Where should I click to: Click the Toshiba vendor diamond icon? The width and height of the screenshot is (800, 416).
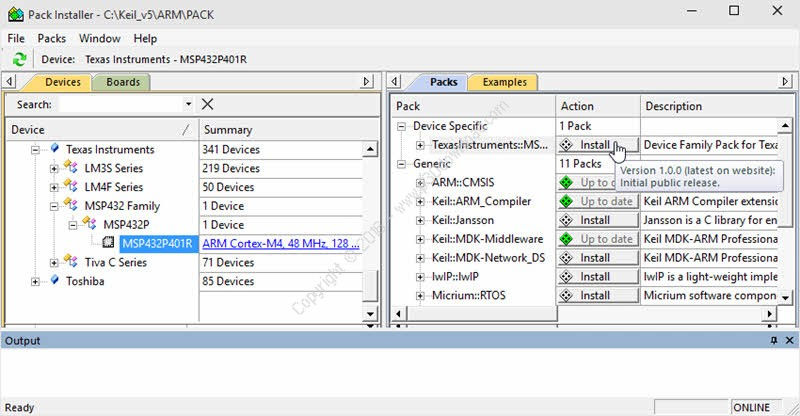pos(55,280)
